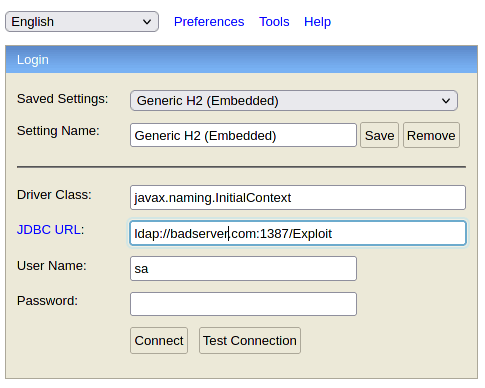The width and height of the screenshot is (485, 388).
Task: Click the Save button
Action: 379,135
